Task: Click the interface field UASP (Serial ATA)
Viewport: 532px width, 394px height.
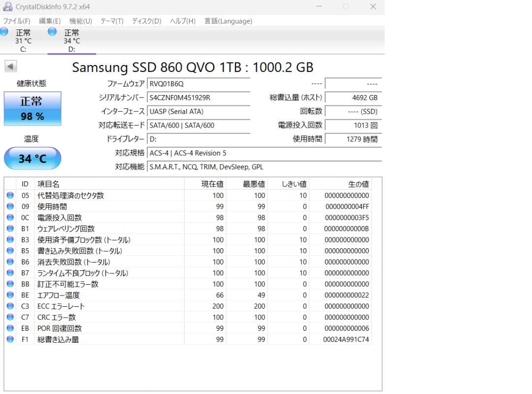Action: coord(199,112)
